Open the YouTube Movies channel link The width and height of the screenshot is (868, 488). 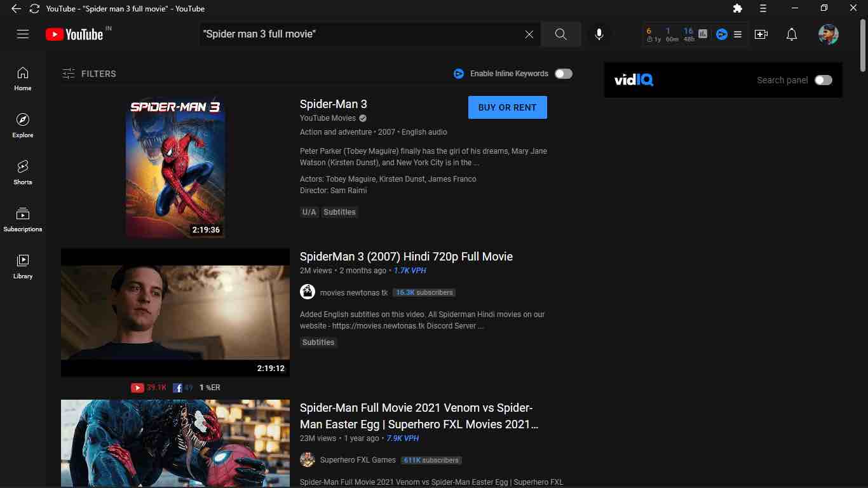click(328, 118)
